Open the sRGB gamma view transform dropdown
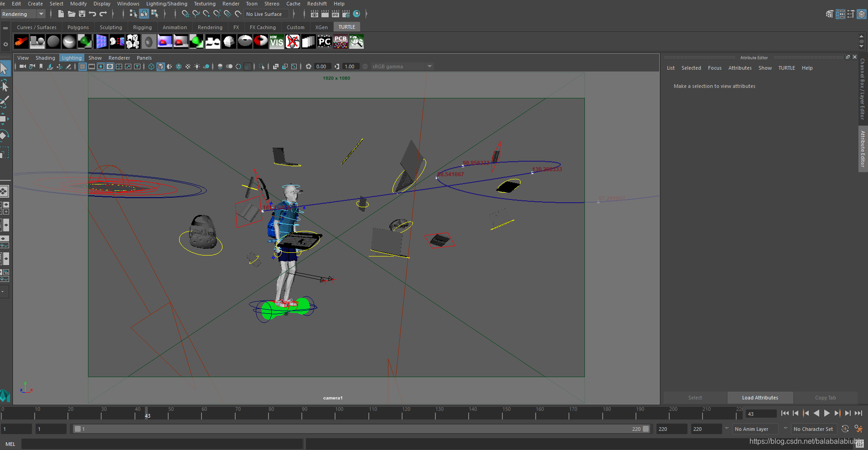868x450 pixels. point(402,66)
